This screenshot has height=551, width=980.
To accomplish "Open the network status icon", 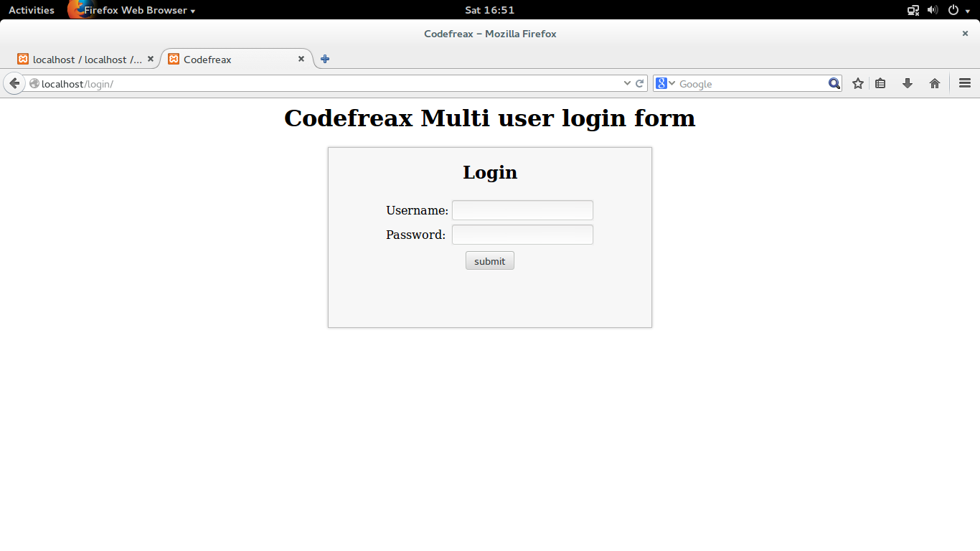I will tap(913, 10).
